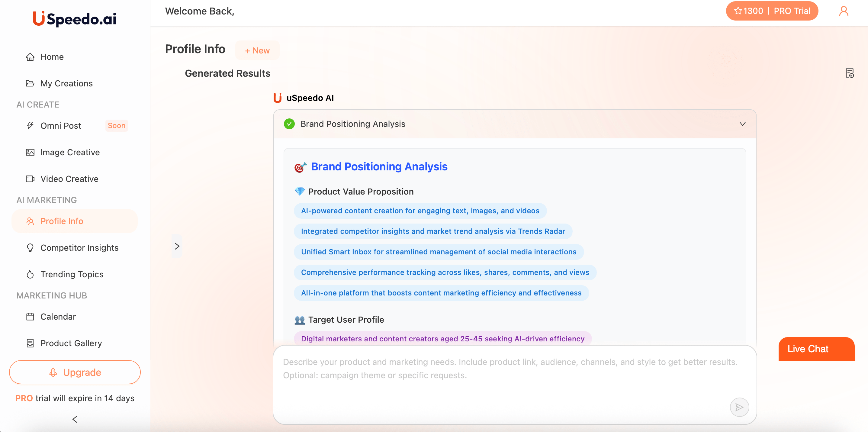
Task: Click the Competitor Insights lightbulb icon
Action: click(x=30, y=248)
